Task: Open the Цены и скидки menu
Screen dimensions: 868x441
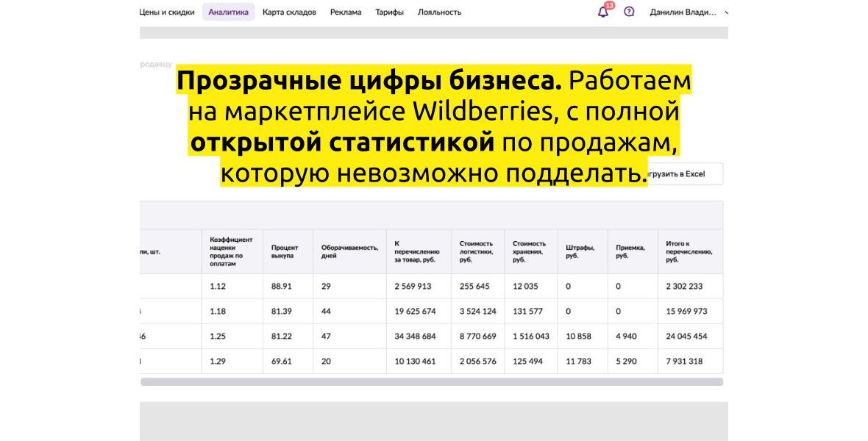Action: [167, 12]
